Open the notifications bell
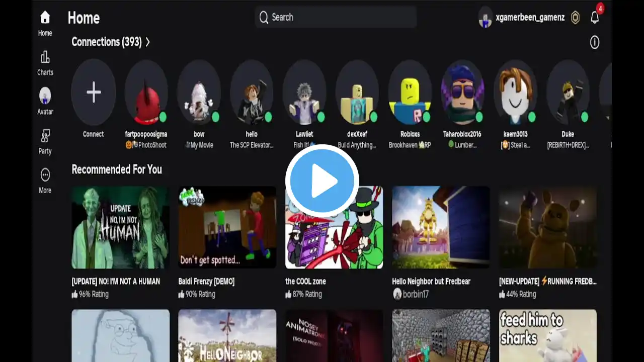Screen dimensions: 644x362 click(x=595, y=18)
